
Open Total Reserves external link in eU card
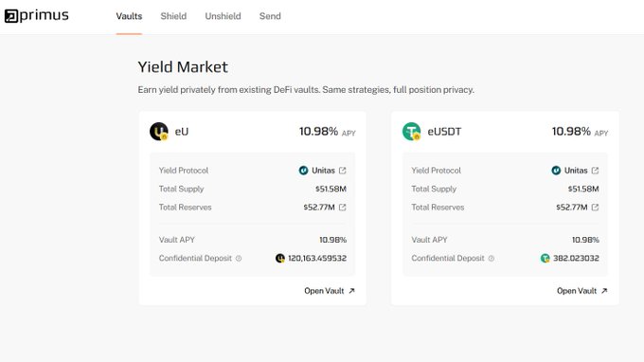pos(343,208)
